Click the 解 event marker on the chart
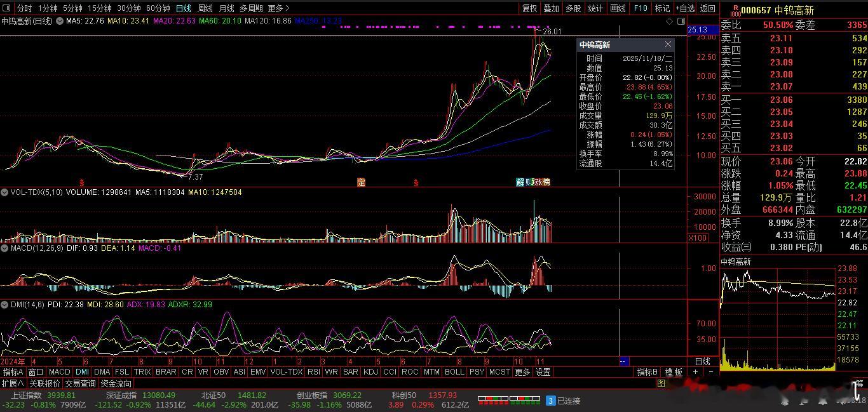868x412 pixels. click(x=520, y=182)
